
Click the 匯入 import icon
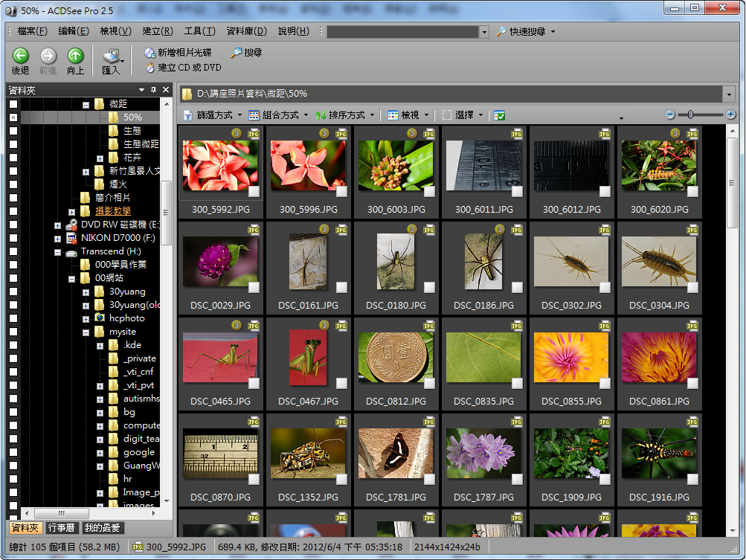pyautogui.click(x=112, y=56)
